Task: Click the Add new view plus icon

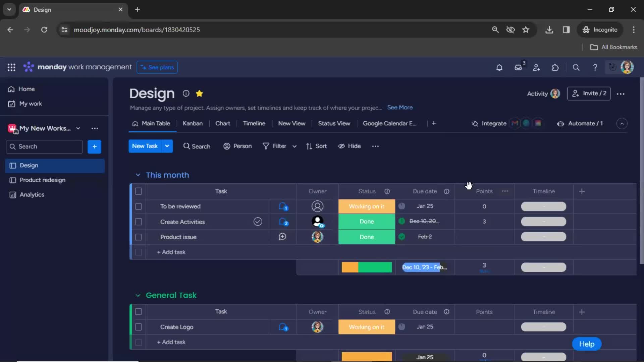Action: [433, 123]
